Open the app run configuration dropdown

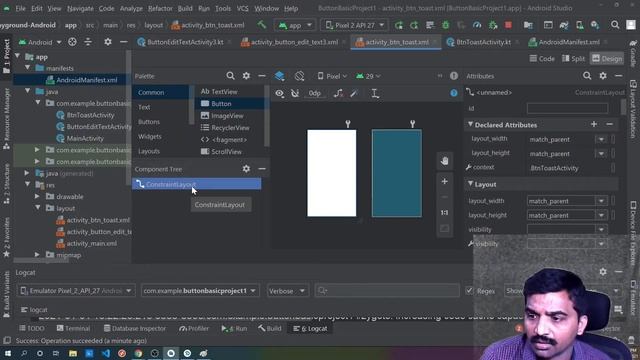point(296,25)
